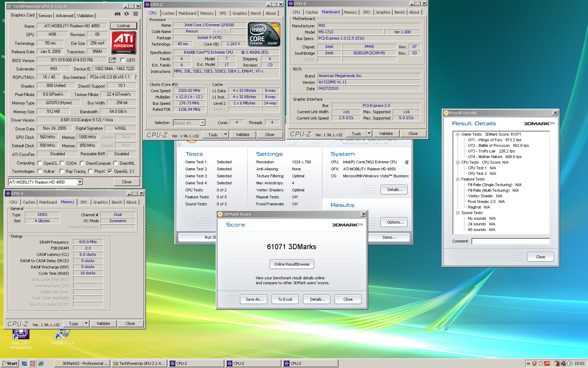The image size is (588, 368).
Task: Click the red quick launch icon beside Show Desktop
Action: tap(33, 363)
